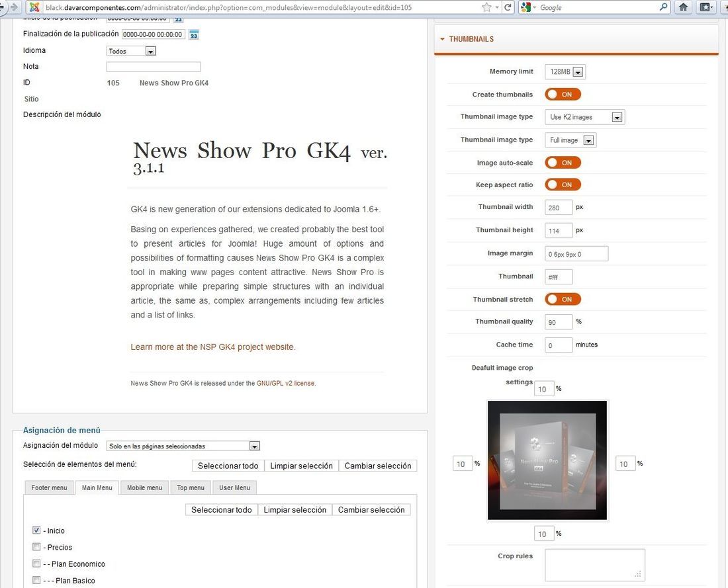Collapse the THUMBNAILS panel header
The height and width of the screenshot is (588, 728).
pyautogui.click(x=576, y=39)
